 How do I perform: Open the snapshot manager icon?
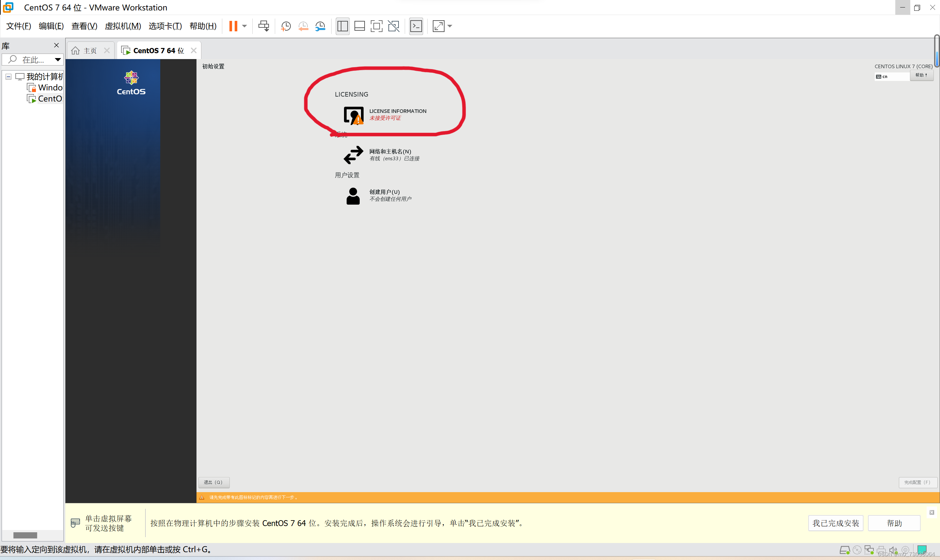coord(320,26)
